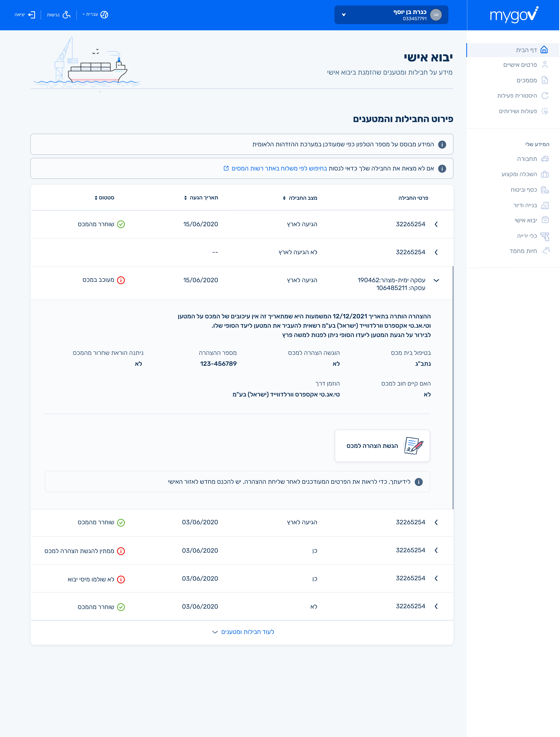Click the home icon in the sidebar
Viewport: 560px width, 737px height.
(544, 50)
